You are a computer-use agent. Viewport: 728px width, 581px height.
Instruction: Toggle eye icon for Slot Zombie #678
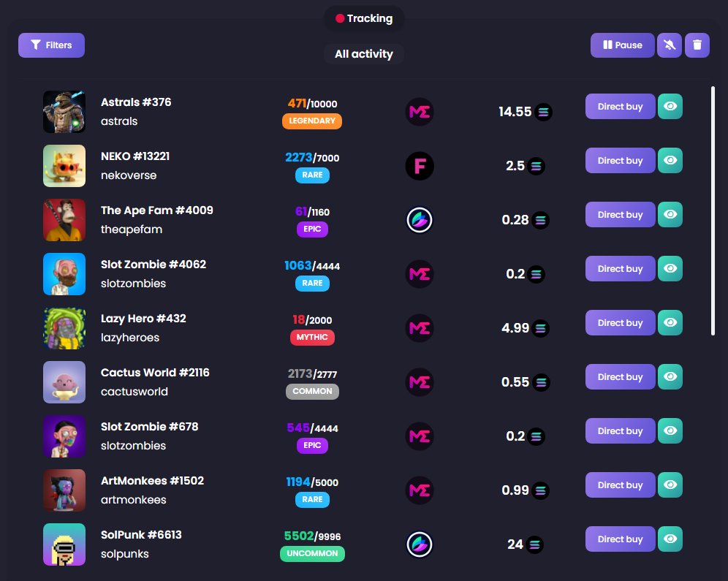pyautogui.click(x=670, y=430)
